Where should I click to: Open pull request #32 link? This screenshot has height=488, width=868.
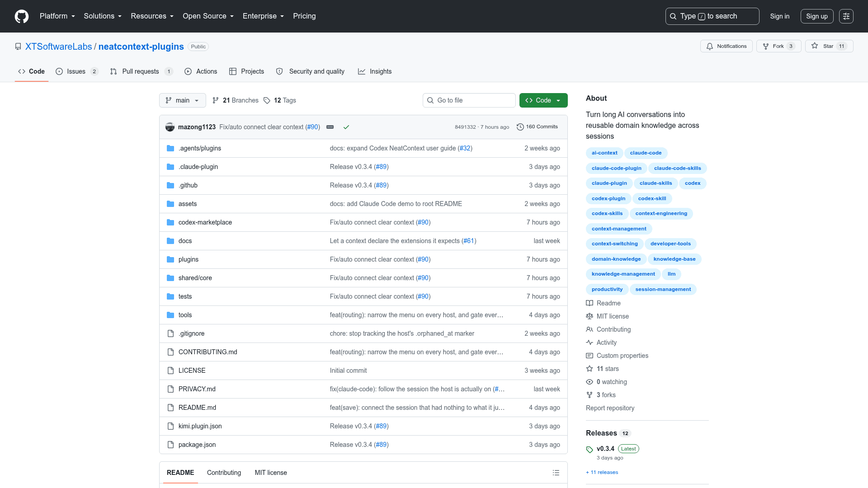465,148
